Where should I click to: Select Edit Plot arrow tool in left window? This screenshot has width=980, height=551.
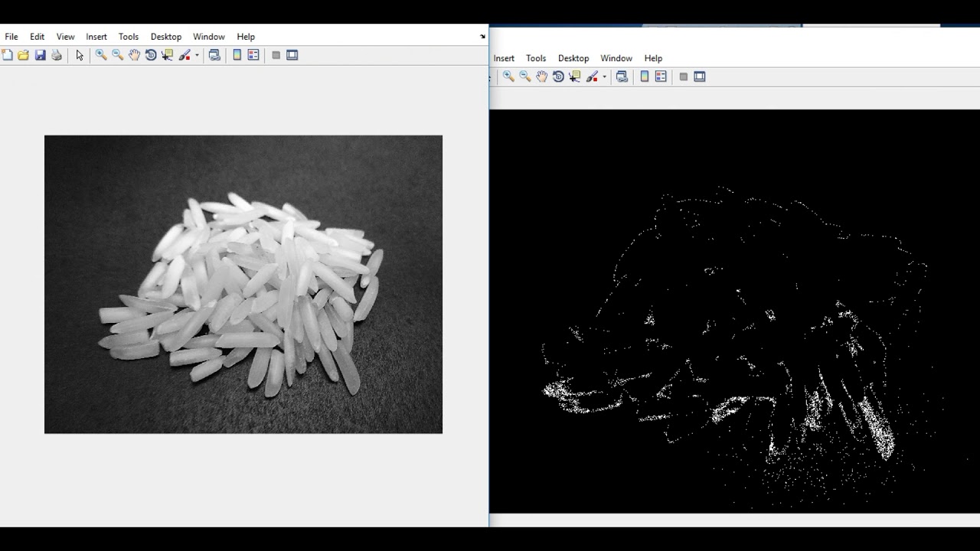[x=79, y=55]
